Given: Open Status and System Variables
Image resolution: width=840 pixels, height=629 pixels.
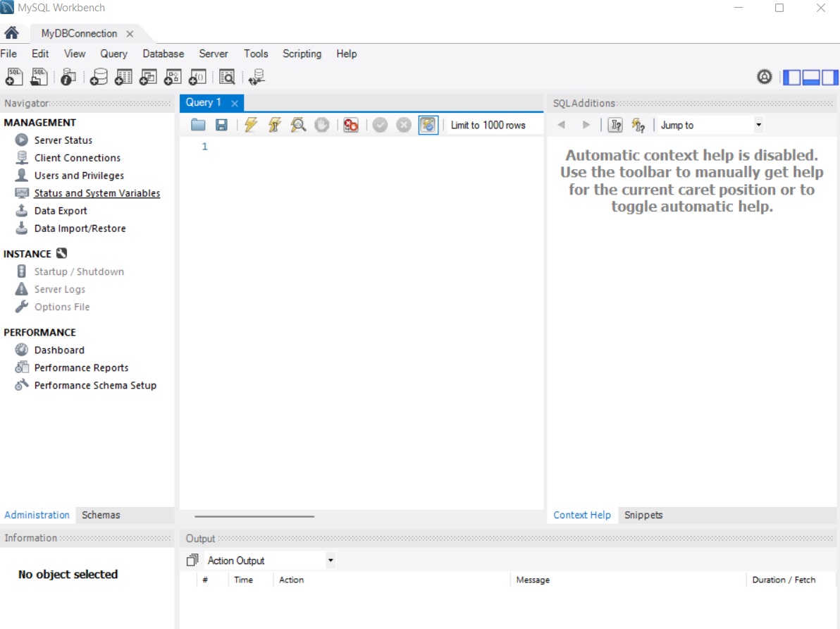Looking at the screenshot, I should (x=97, y=193).
